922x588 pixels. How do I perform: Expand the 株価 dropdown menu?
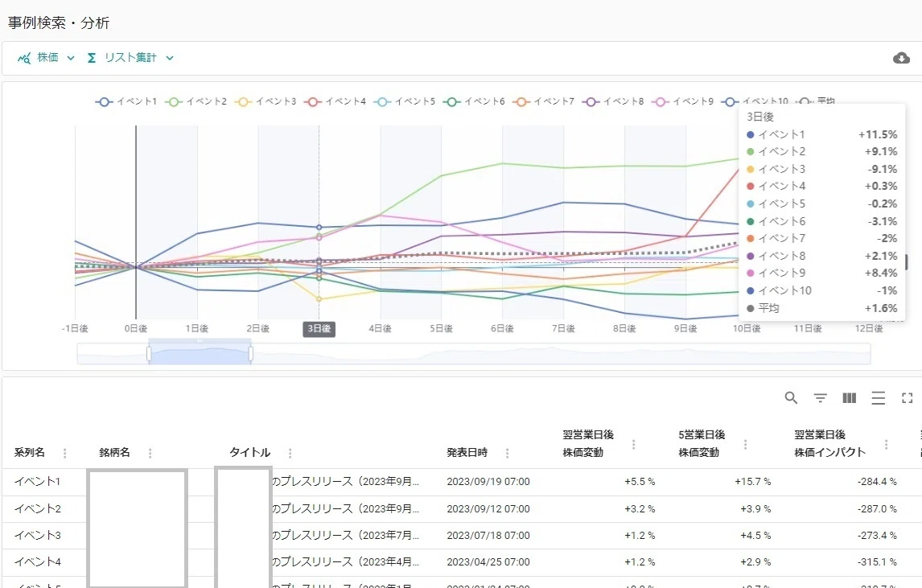point(47,58)
